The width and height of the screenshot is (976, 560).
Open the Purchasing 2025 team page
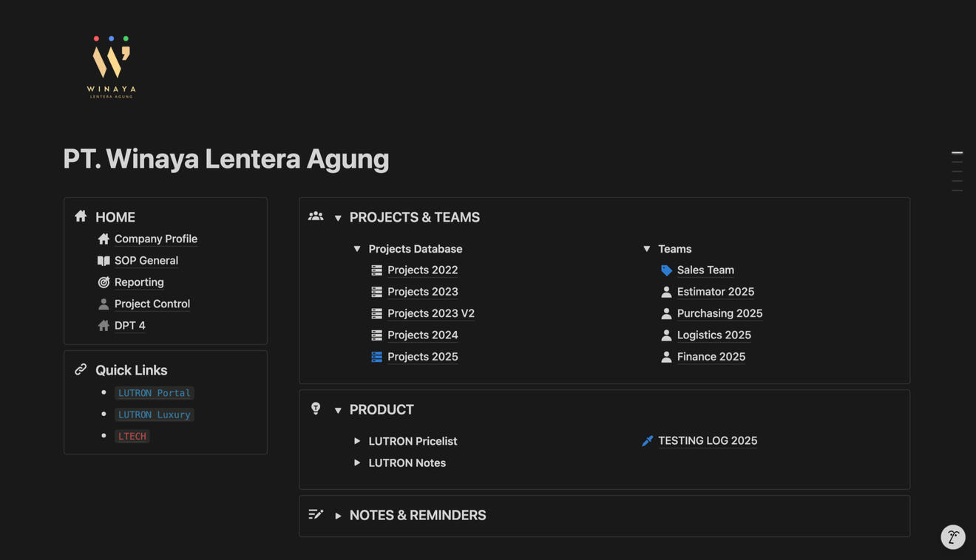pyautogui.click(x=719, y=313)
